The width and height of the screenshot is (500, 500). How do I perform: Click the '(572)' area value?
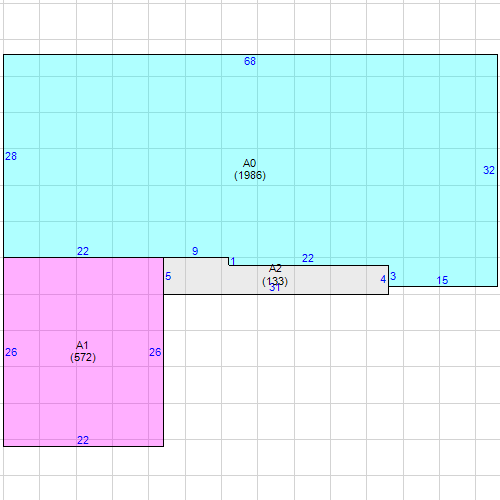pyautogui.click(x=83, y=358)
